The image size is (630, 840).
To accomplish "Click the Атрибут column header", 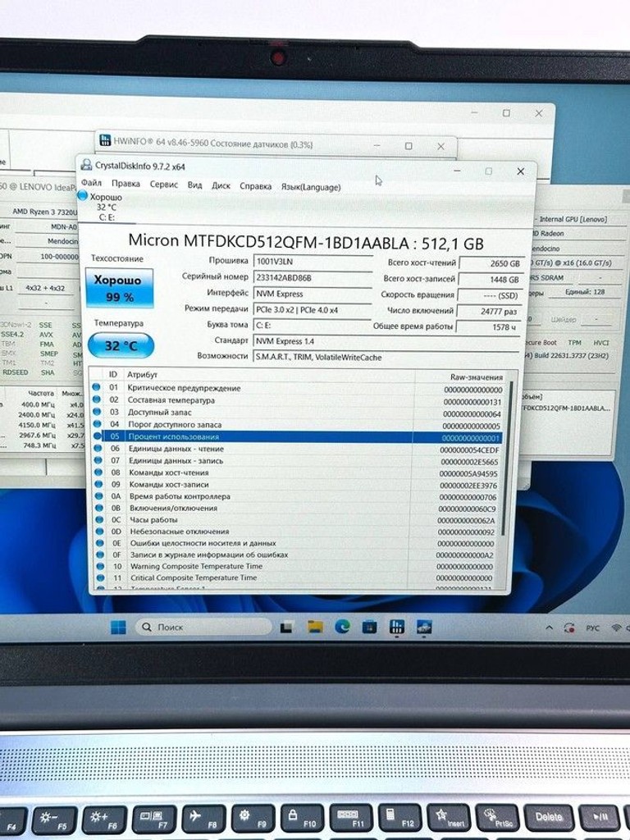I will click(x=142, y=374).
